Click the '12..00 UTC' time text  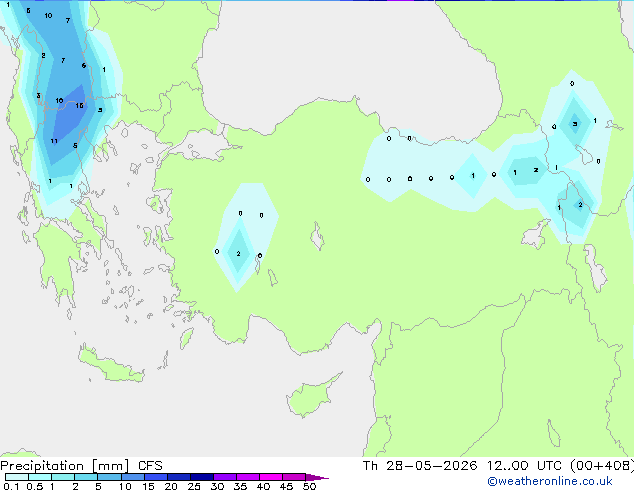524,466
